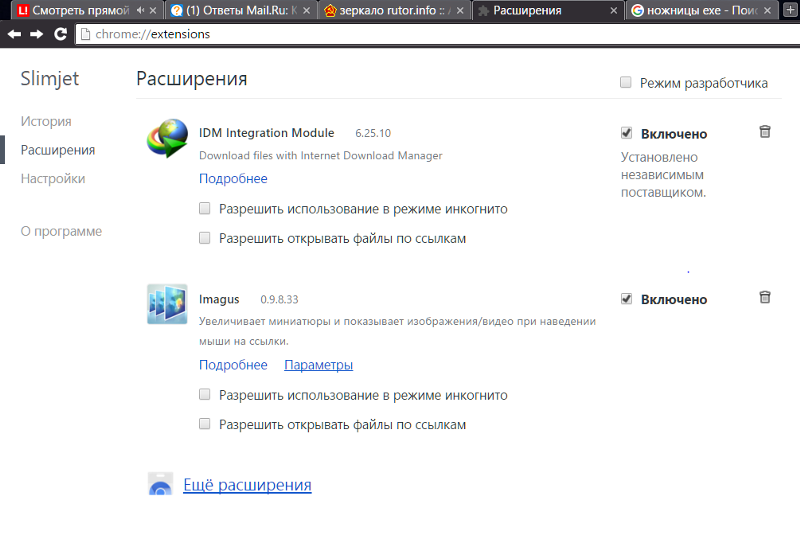Viewport: 800px width, 533px height.
Task: Delete Imagus extension via trash icon
Action: 765,297
